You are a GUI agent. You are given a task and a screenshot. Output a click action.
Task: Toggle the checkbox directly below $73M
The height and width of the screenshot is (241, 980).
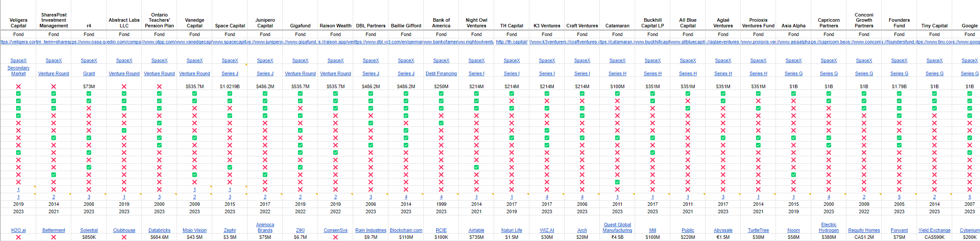[x=89, y=93]
